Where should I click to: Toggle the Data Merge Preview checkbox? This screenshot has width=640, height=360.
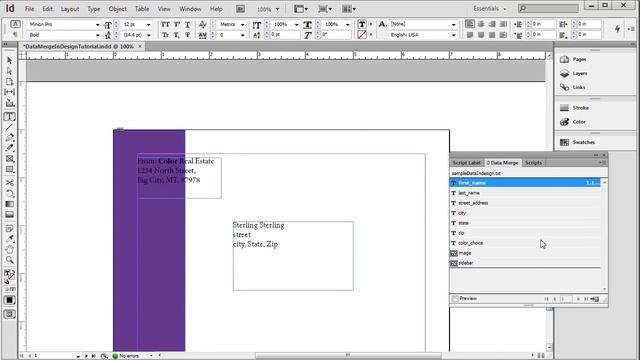456,299
